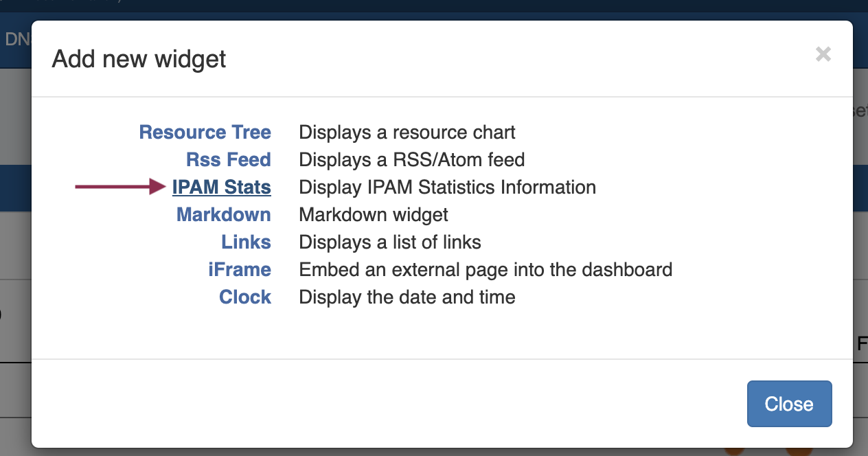Viewport: 868px width, 456px height.
Task: Click 'Displays a RSS/Atom feed' description
Action: coord(411,160)
